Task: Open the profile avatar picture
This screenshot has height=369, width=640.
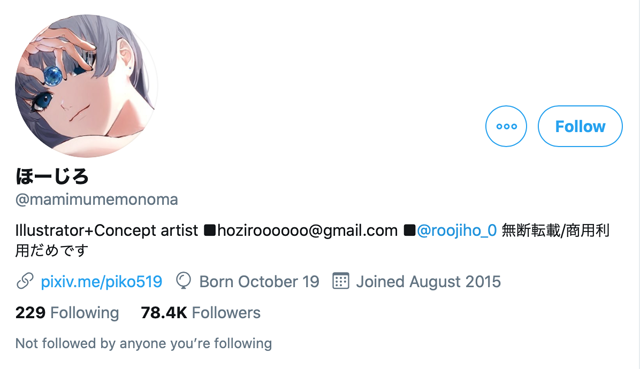Action: coord(86,86)
